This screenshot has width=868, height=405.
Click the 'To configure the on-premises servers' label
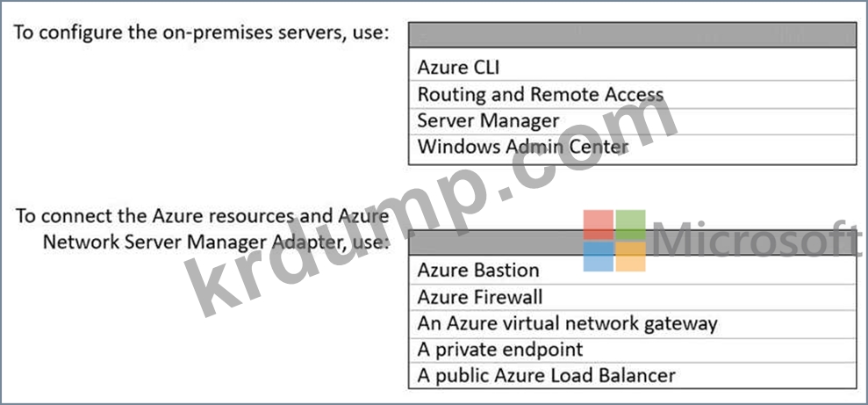[201, 33]
